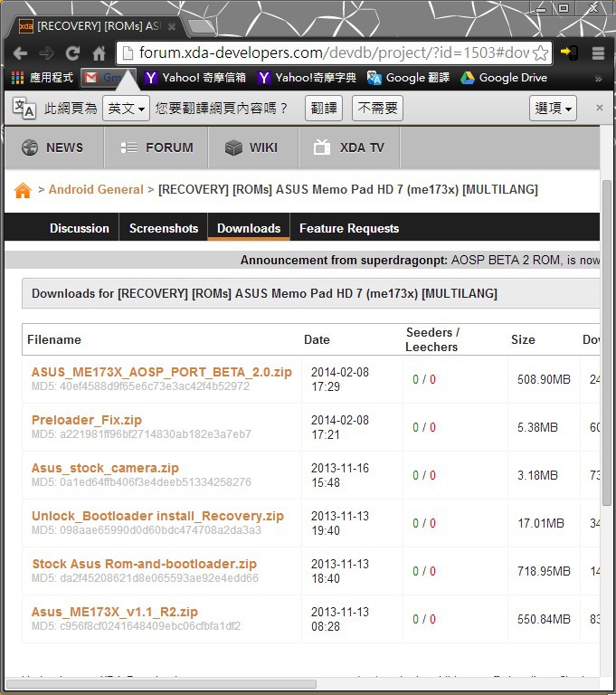616x695 pixels.
Task: Open Yahoo!奇摩字典 bookmark
Action: point(307,78)
